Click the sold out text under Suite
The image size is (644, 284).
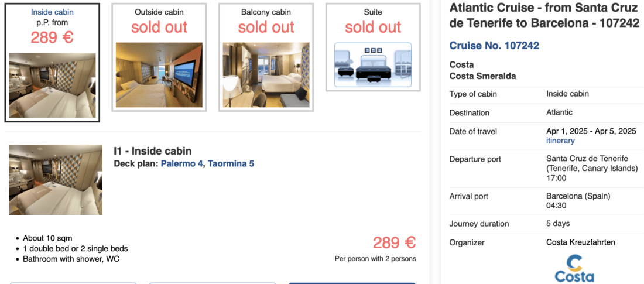coord(373,27)
